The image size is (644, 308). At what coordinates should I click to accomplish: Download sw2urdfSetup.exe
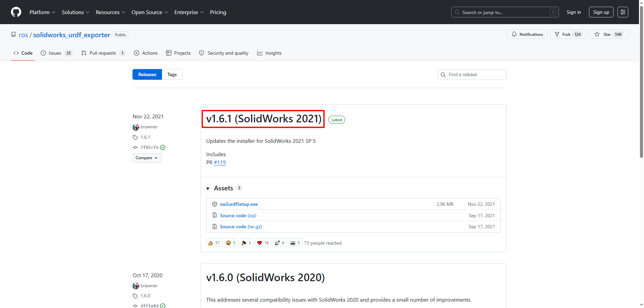pyautogui.click(x=239, y=204)
